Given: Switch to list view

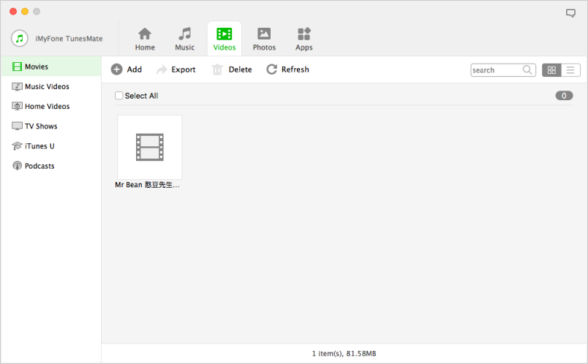Looking at the screenshot, I should tap(570, 70).
